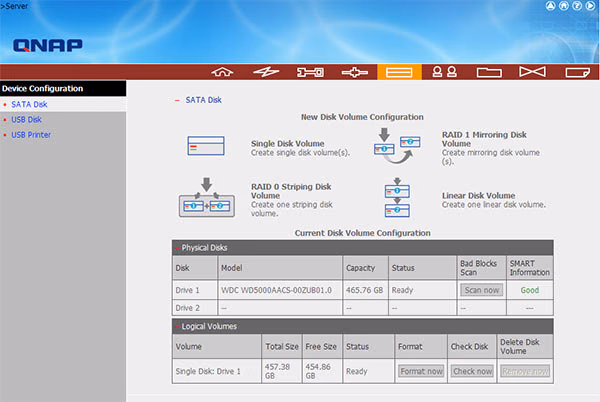Select RAID 0 Striping Disk Volume option

[291, 191]
